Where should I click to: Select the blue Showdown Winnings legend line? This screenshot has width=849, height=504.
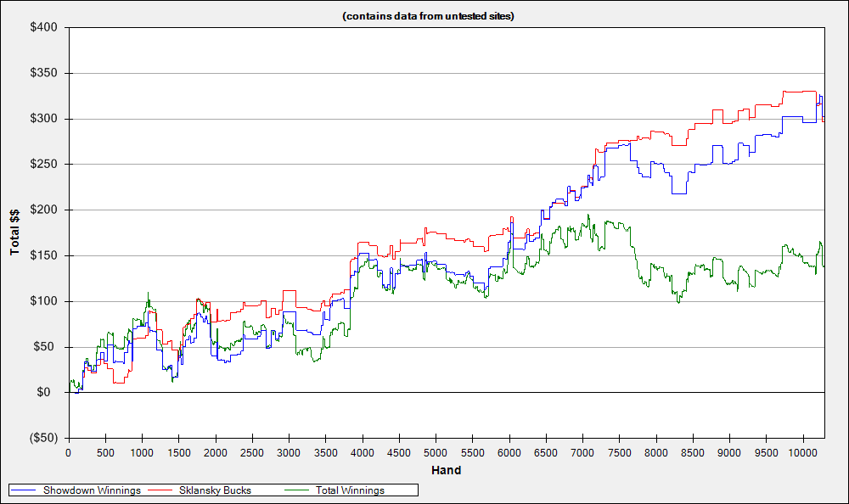coord(23,490)
